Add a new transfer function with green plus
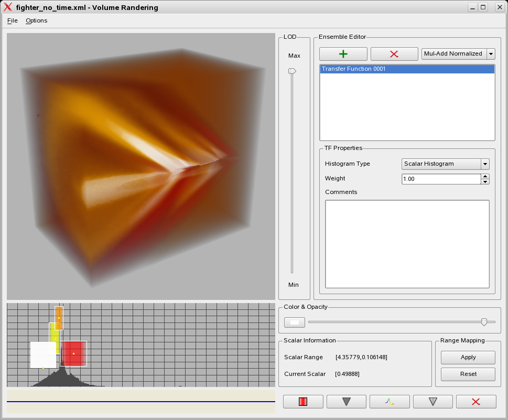This screenshot has height=420, width=508. pyautogui.click(x=343, y=54)
